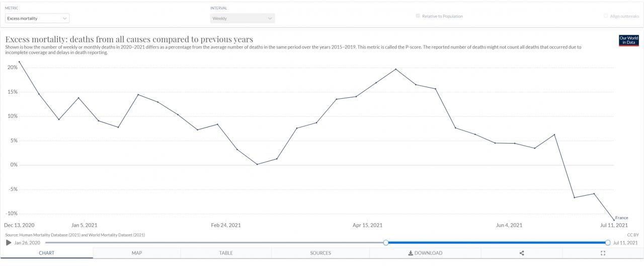The width and height of the screenshot is (644, 266).
Task: Click the Jul 11, 2021 end date label
Action: click(x=625, y=243)
